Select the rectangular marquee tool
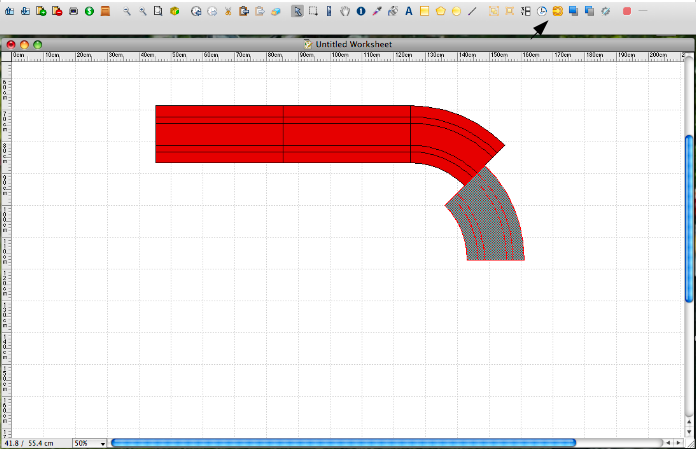Image resolution: width=696 pixels, height=449 pixels. [313, 11]
